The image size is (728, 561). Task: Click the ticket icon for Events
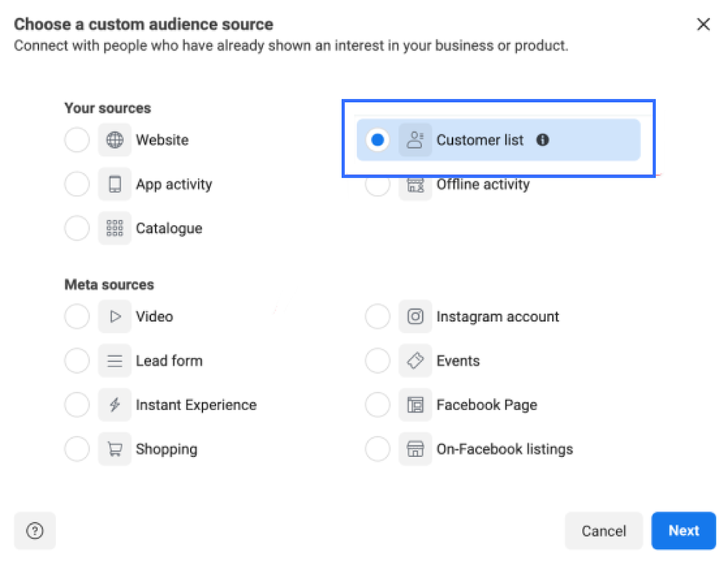pyautogui.click(x=415, y=361)
